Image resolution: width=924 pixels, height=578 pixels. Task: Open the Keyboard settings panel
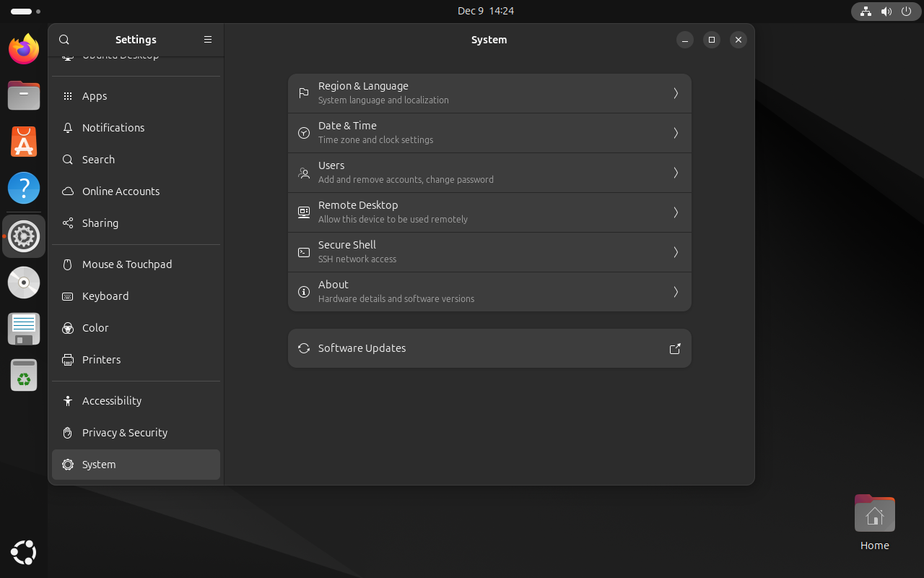[x=136, y=296]
